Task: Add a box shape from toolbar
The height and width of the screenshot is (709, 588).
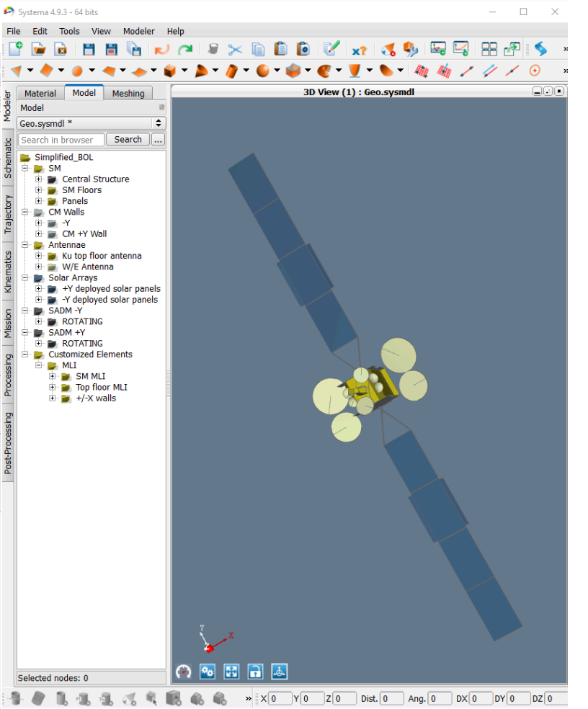Action: click(x=169, y=71)
